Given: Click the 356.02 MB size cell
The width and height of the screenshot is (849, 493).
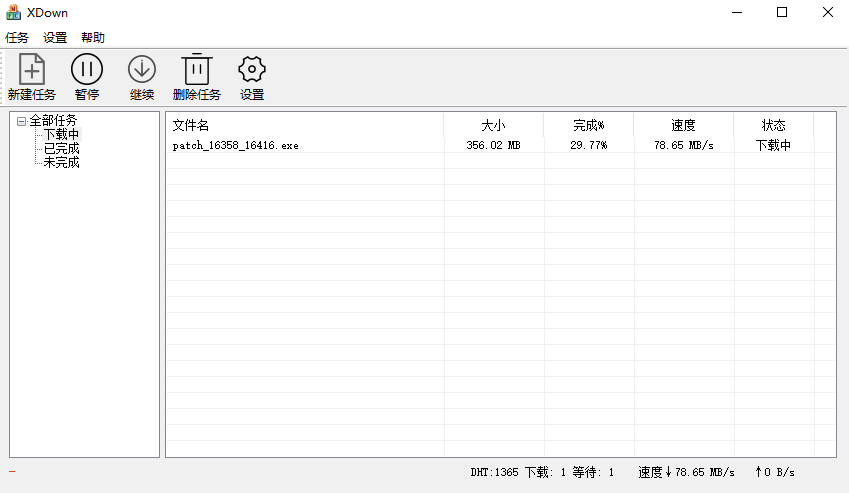Looking at the screenshot, I should click(493, 146).
